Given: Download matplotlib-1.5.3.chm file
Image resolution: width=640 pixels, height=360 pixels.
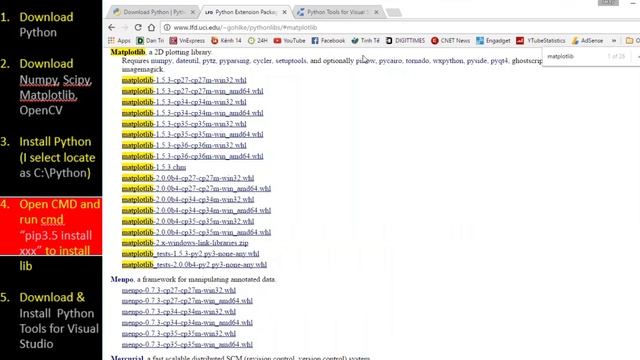Looking at the screenshot, I should [x=154, y=167].
